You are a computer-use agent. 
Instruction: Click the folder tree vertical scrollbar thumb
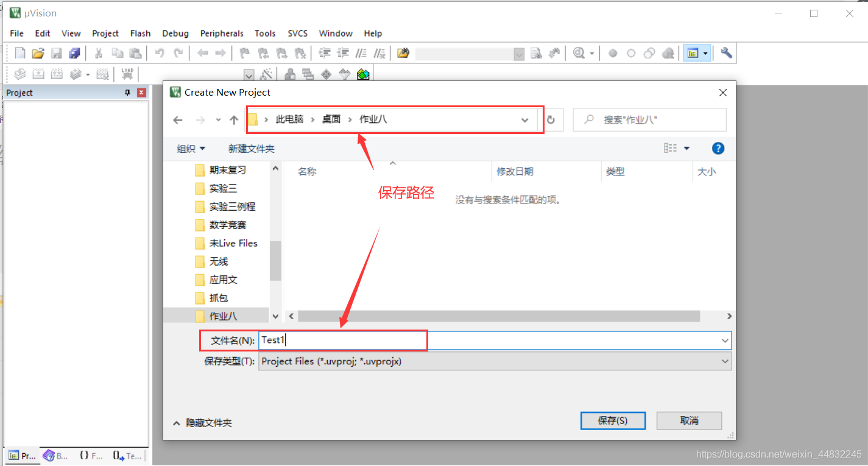pyautogui.click(x=275, y=261)
